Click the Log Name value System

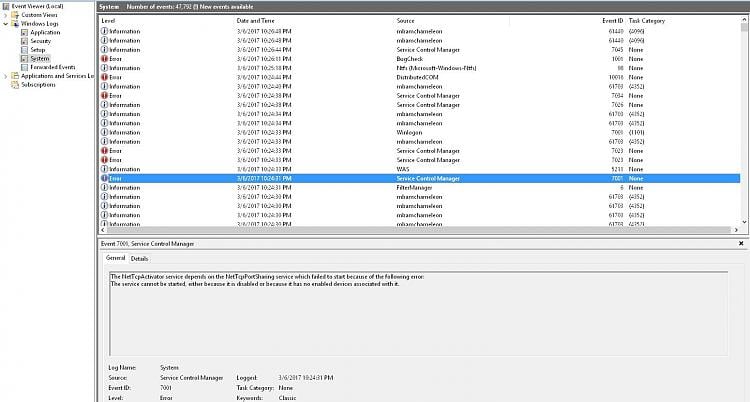(x=169, y=368)
